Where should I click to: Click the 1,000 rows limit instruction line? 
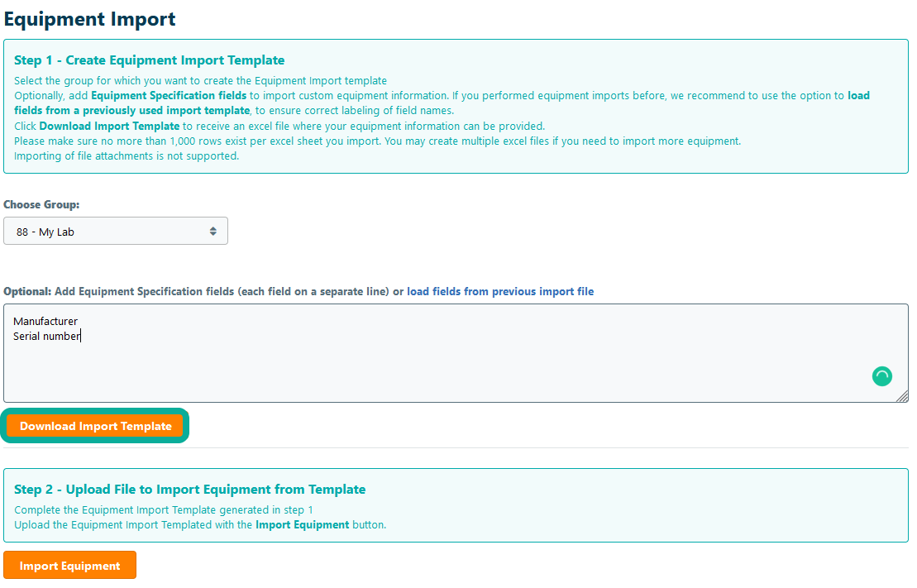pos(377,141)
